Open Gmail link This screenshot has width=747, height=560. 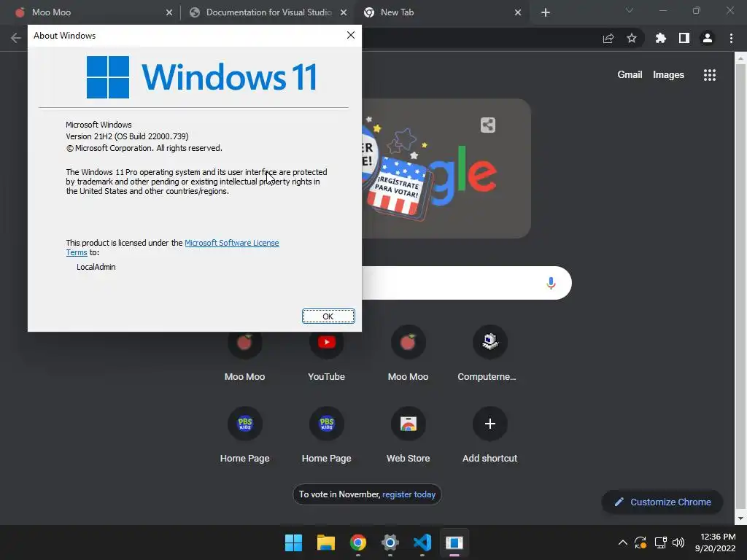coord(630,75)
